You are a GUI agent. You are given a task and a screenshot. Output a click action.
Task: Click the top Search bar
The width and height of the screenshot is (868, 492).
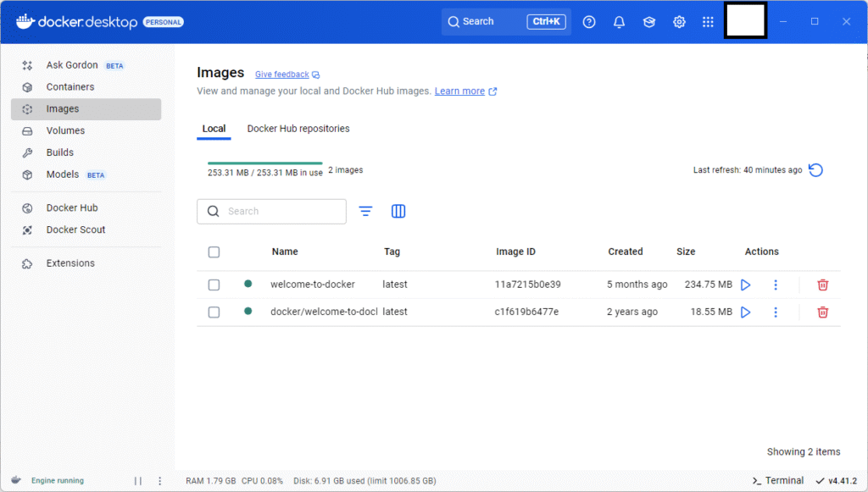click(506, 21)
